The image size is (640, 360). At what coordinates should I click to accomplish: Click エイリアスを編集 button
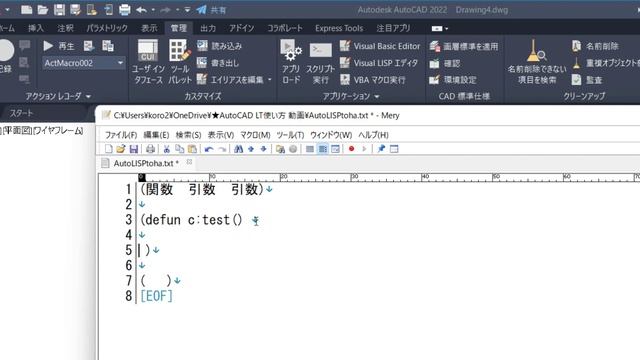[x=230, y=80]
